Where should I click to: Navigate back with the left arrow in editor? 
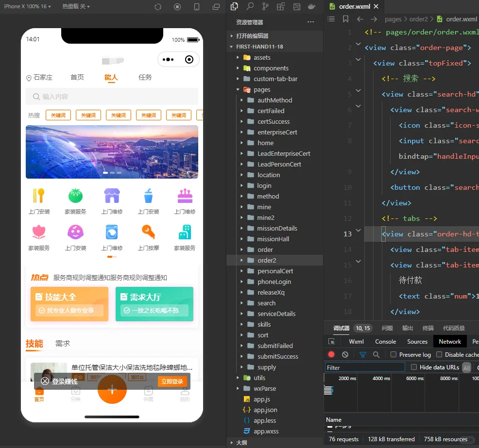click(360, 19)
